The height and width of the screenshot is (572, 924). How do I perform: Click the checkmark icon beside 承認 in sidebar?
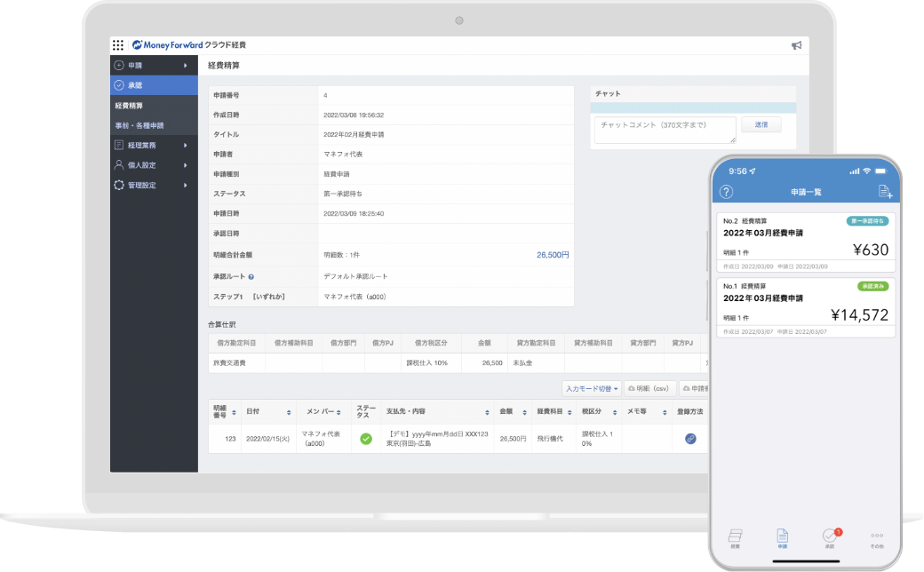pyautogui.click(x=119, y=85)
